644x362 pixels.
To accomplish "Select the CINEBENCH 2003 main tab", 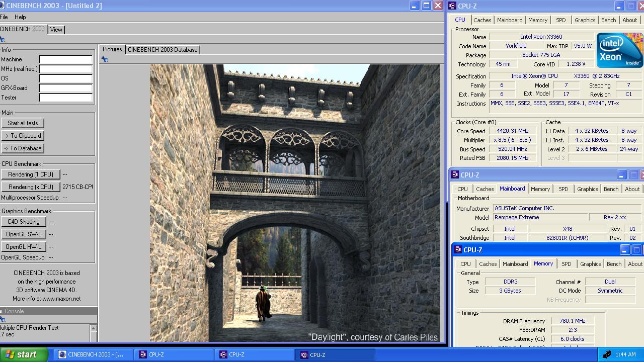I will coord(23,29).
